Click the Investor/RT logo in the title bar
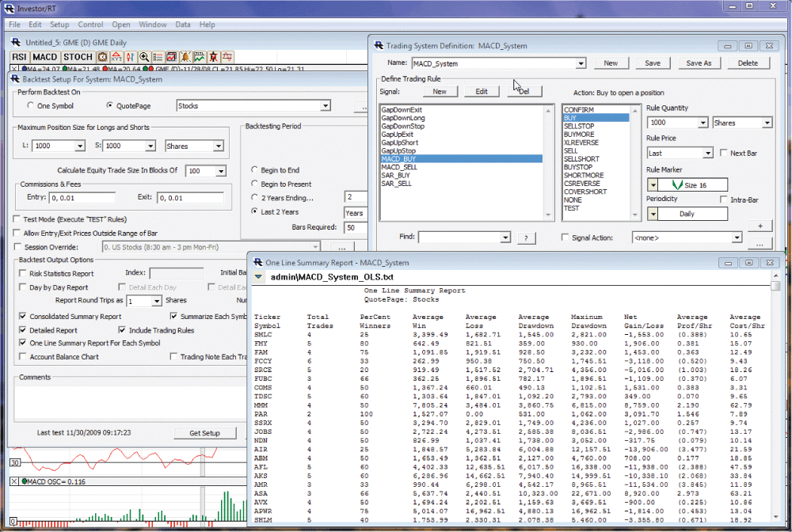 pos(9,7)
